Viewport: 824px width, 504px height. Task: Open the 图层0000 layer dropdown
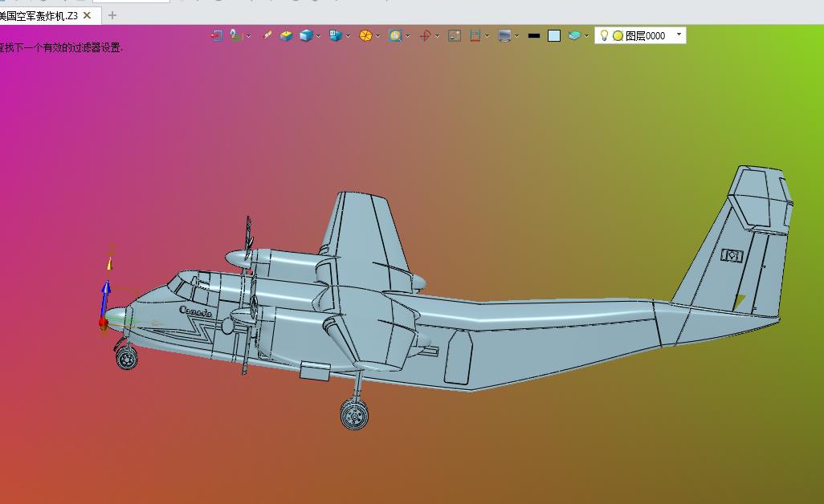(679, 35)
